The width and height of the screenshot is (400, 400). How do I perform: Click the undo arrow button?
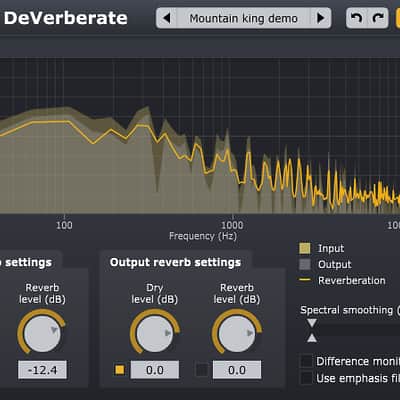(357, 18)
